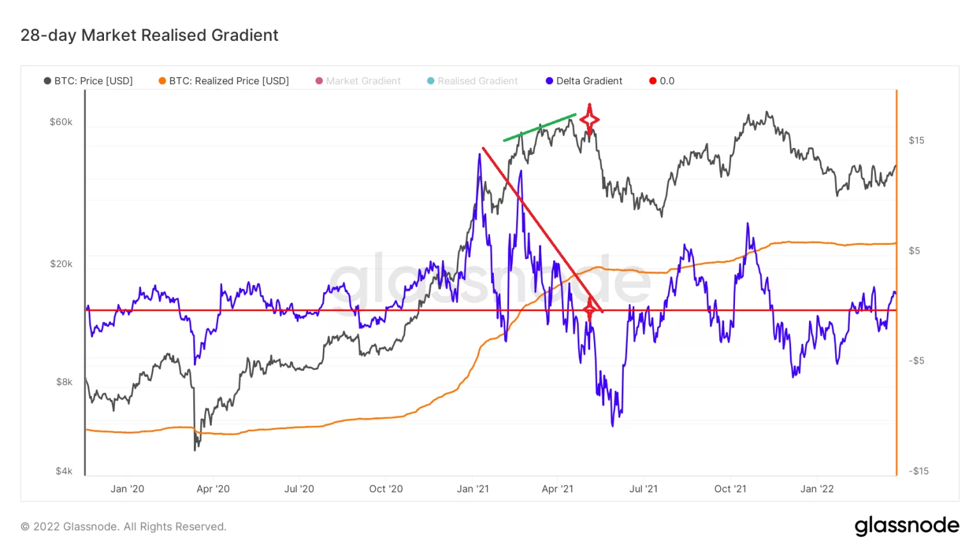Click the orange Realized Price legend dot
This screenshot has height=551, width=980.
[162, 81]
